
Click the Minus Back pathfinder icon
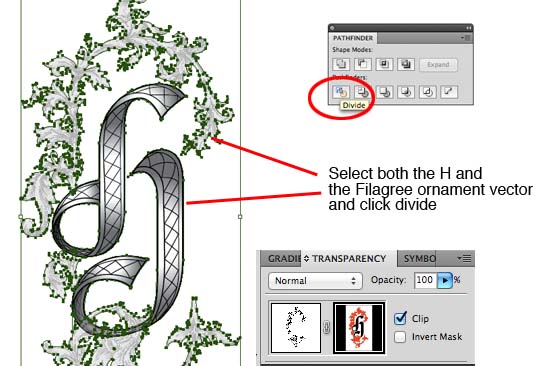click(x=449, y=92)
